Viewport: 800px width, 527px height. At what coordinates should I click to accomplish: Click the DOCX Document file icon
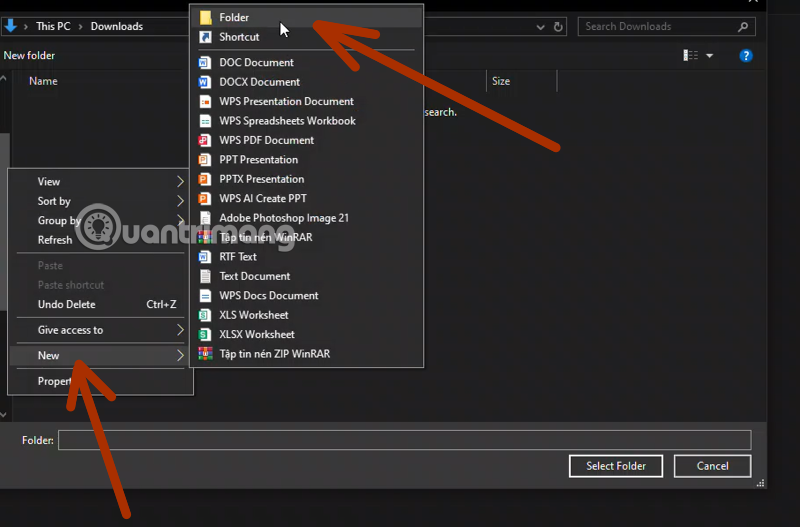205,82
